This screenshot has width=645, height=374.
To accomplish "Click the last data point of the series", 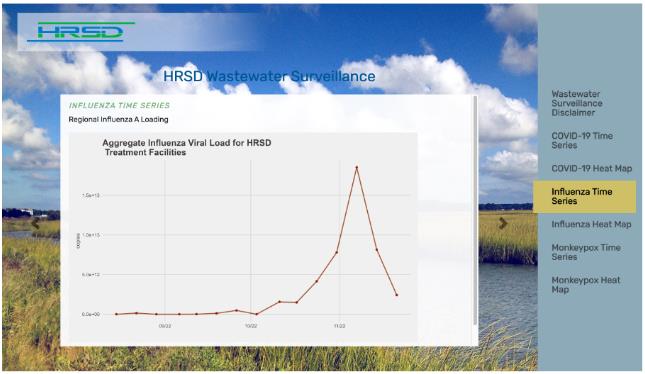I will coord(397,295).
